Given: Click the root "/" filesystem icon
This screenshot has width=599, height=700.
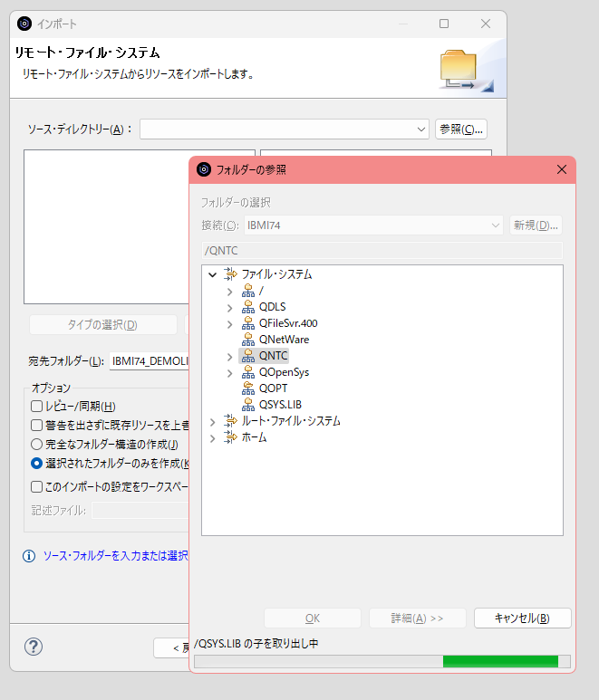Looking at the screenshot, I should point(248,291).
